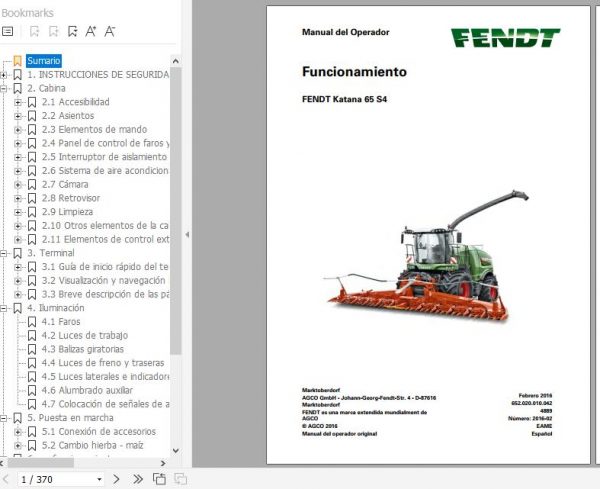Click the delete bookmark icon
Screen dimensions: 600x489
[34, 31]
